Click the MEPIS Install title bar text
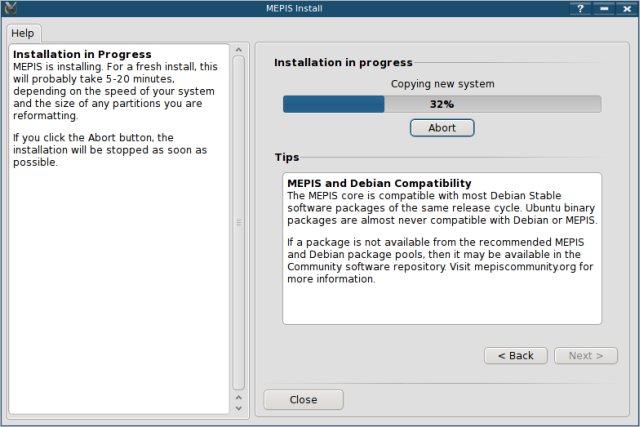Screen dimensions: 640x427 point(319,8)
